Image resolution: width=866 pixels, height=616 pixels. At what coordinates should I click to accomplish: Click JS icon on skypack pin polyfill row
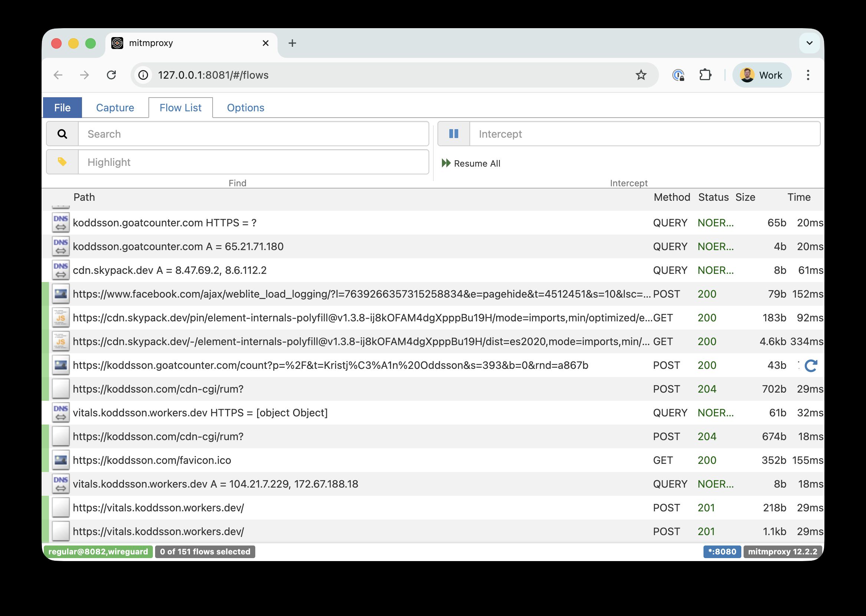pos(61,318)
